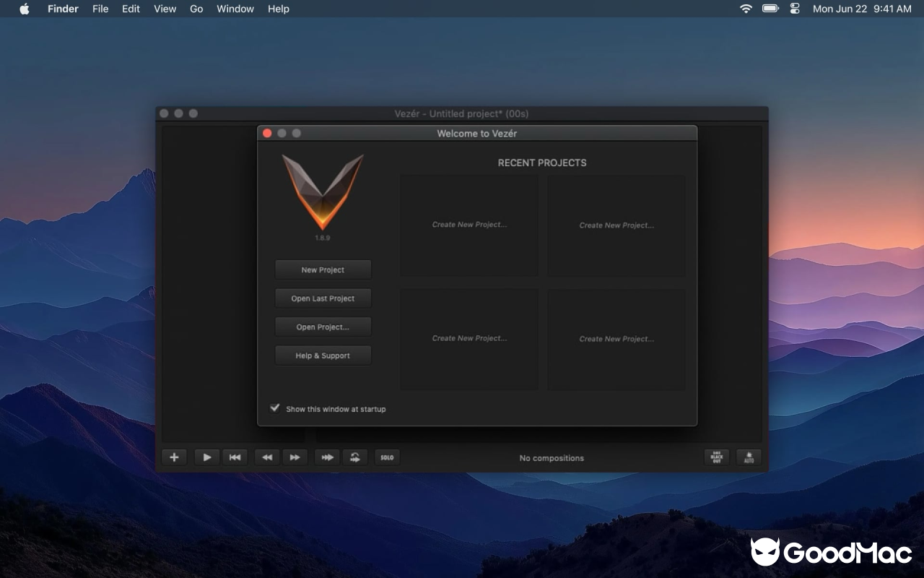Viewport: 924px width, 578px height.
Task: Open the Edit menu
Action: tap(131, 9)
